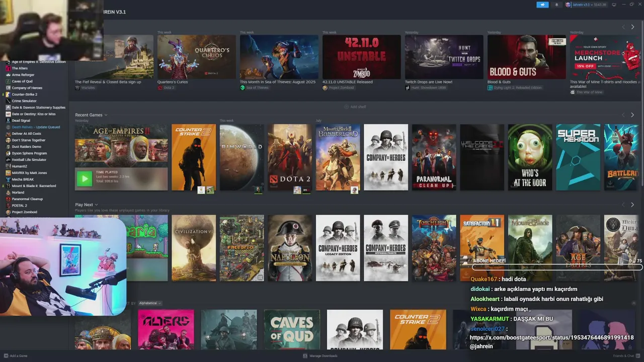Image resolution: width=644 pixels, height=362 pixels.
Task: Open Company of Heroes Legacy Edition cover
Action: (338, 248)
